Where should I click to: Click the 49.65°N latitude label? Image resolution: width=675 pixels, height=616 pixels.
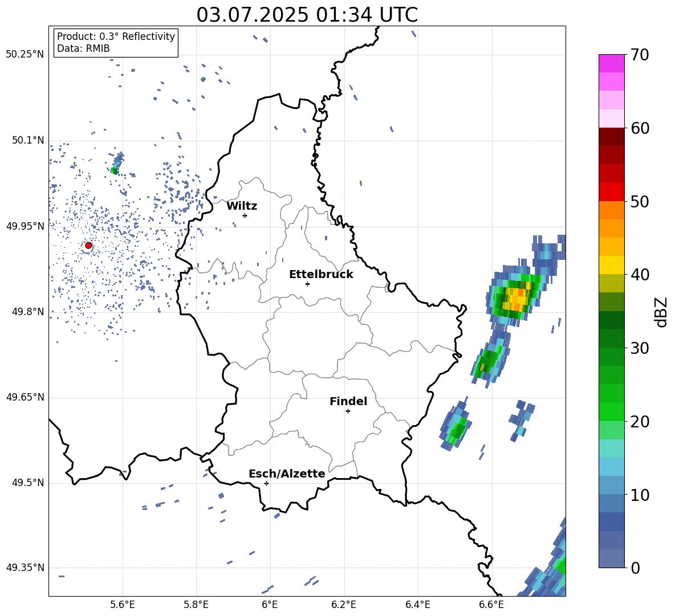25,397
